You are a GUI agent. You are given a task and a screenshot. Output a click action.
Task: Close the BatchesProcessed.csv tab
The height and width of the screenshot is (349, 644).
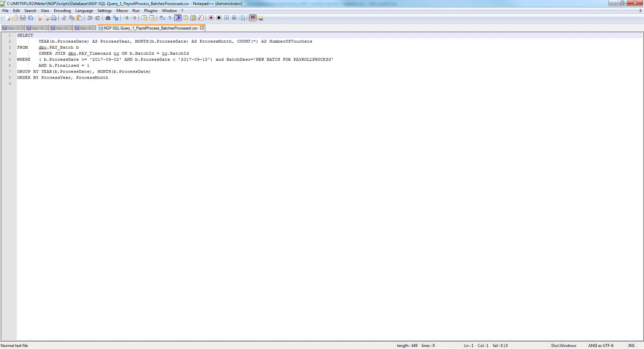(202, 28)
